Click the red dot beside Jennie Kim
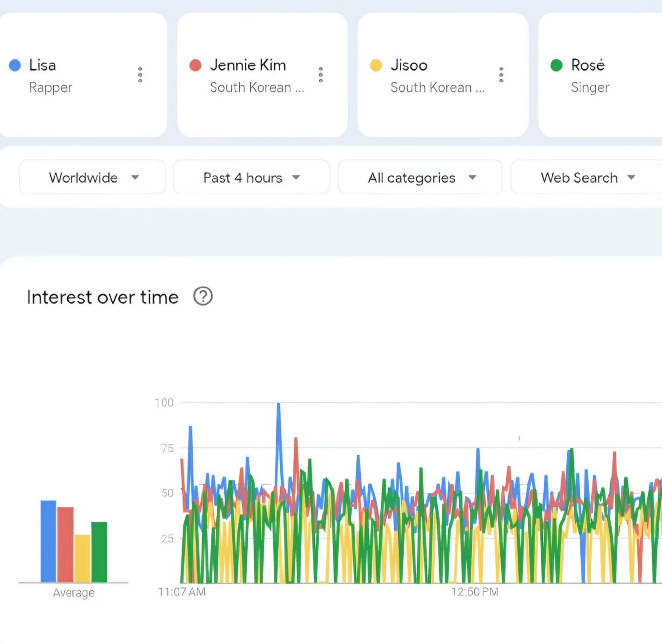The image size is (662, 644). point(195,65)
